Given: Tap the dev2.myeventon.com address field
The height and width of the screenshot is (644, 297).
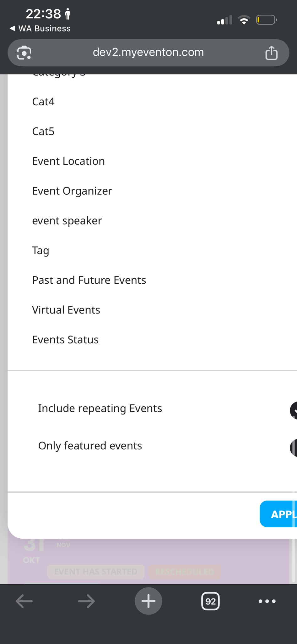Looking at the screenshot, I should click(148, 52).
